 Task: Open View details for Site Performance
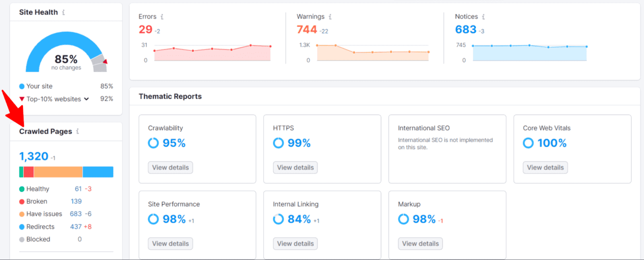click(170, 244)
